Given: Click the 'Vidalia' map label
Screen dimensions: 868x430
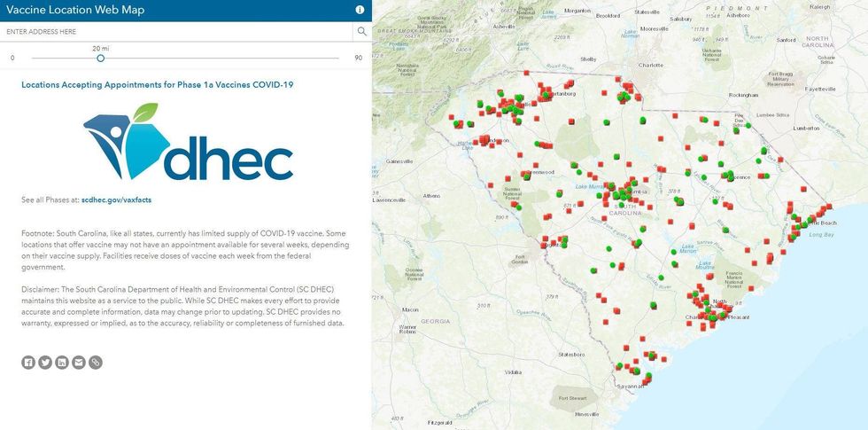Looking at the screenshot, I should click(x=513, y=371).
